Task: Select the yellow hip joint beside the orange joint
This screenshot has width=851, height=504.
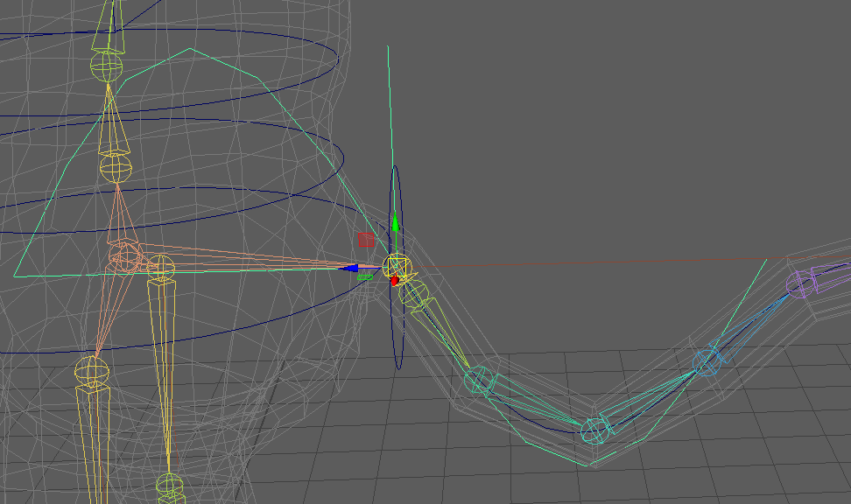Action: [x=161, y=267]
